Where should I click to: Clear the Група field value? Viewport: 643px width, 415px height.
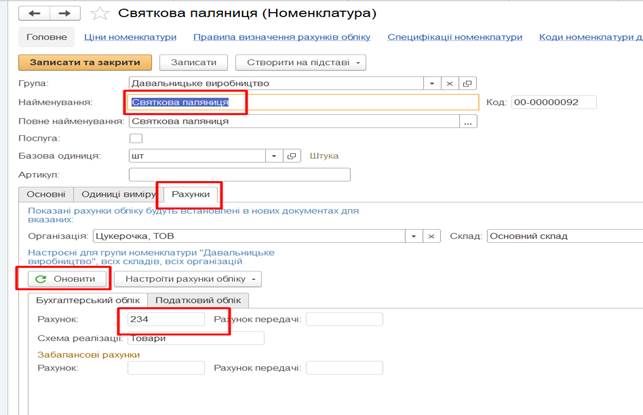point(450,83)
